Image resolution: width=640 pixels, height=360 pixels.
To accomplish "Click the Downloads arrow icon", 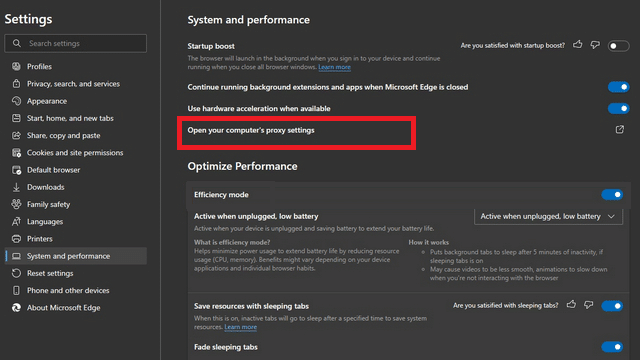I will click(x=16, y=187).
